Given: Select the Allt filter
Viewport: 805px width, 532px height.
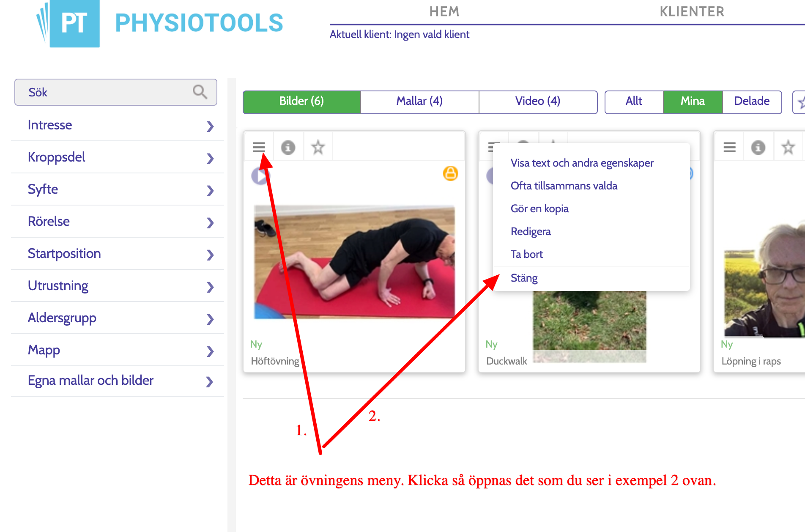Looking at the screenshot, I should click(x=634, y=102).
